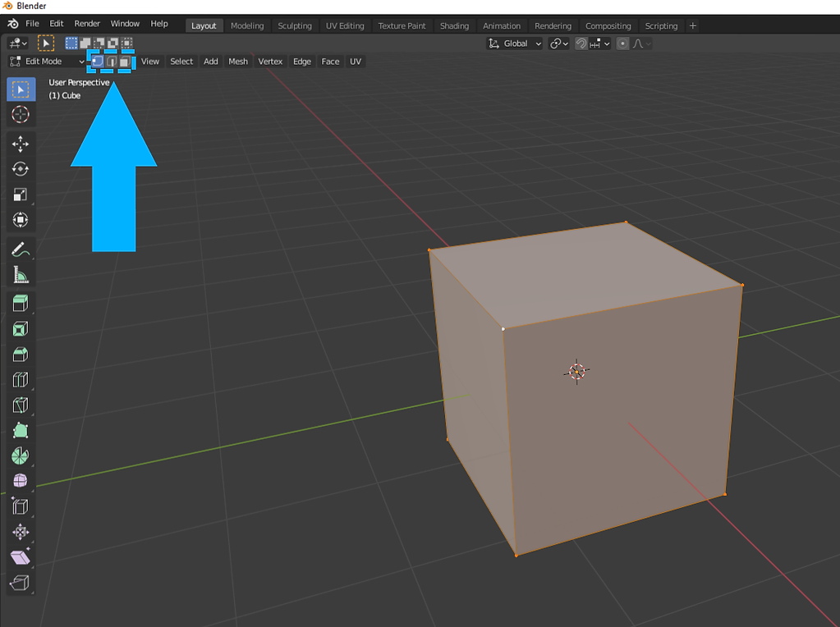
Task: Click the Blender logo menu icon
Action: click(13, 24)
